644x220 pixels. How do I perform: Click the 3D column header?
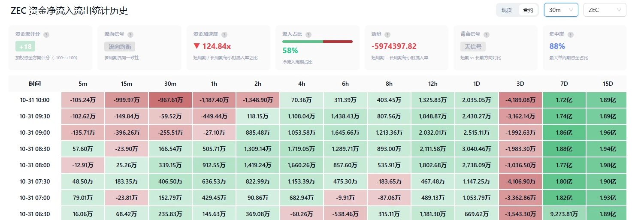pos(520,84)
